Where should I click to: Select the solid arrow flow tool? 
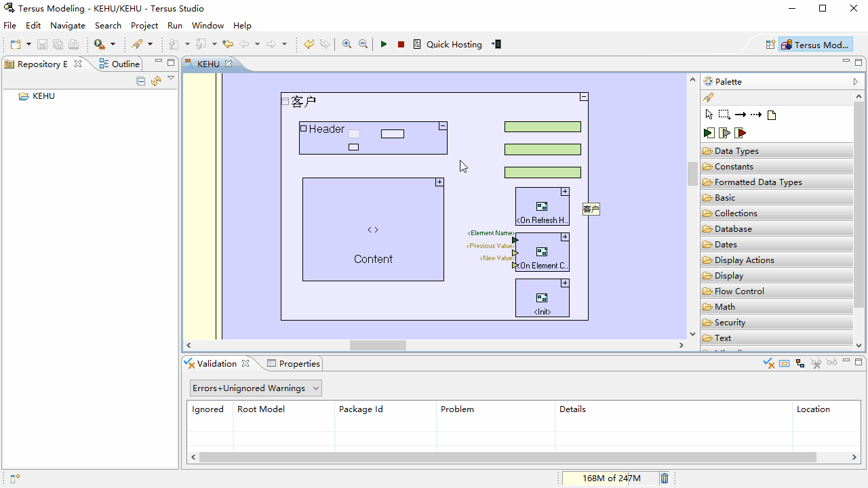pos(741,115)
